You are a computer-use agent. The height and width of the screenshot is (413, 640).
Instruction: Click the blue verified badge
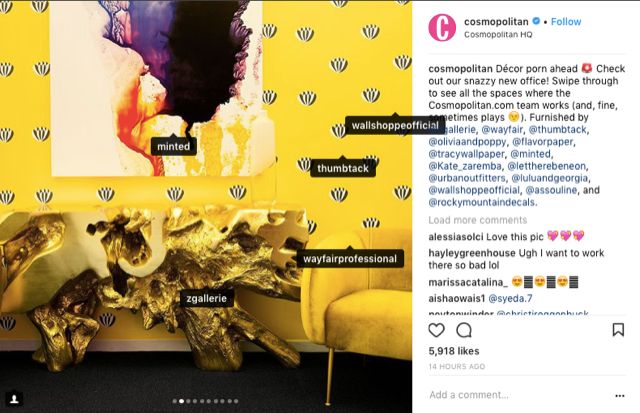536,21
